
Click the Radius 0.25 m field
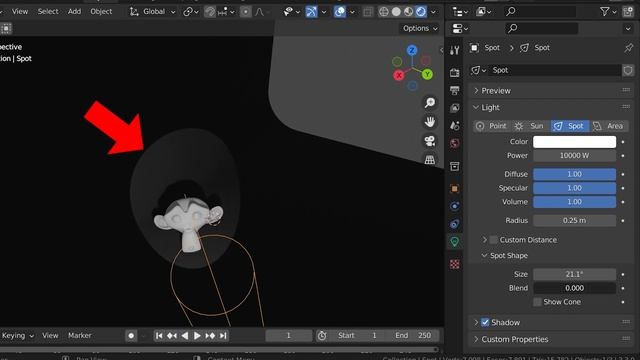click(574, 220)
